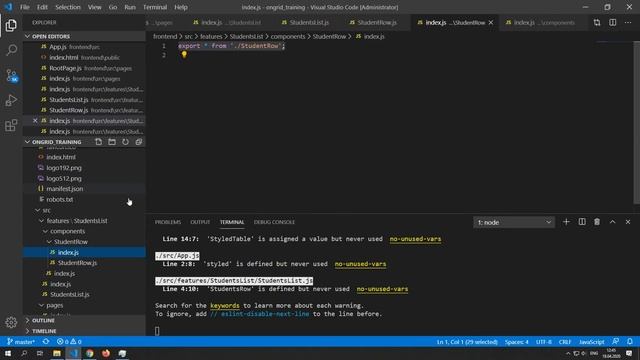The image size is (640, 360).
Task: Click New Folder icon in ONGRID_TRAINING header
Action: 112,142
